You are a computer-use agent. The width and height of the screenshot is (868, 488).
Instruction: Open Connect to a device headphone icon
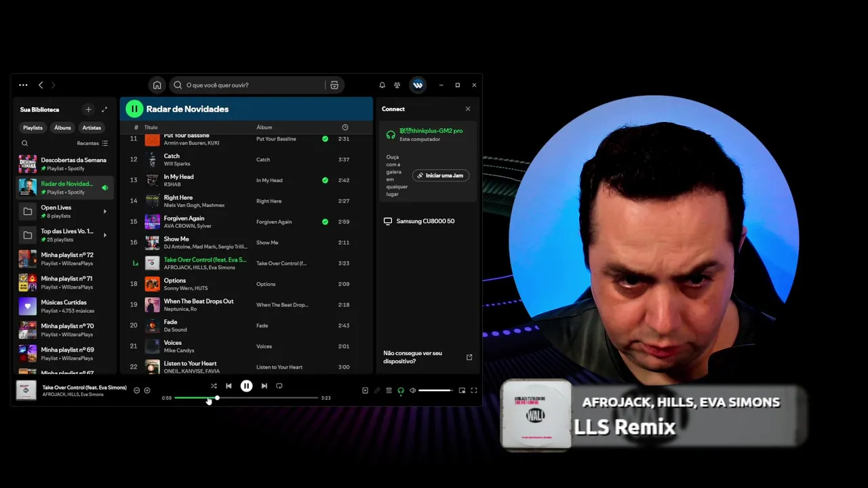click(401, 390)
